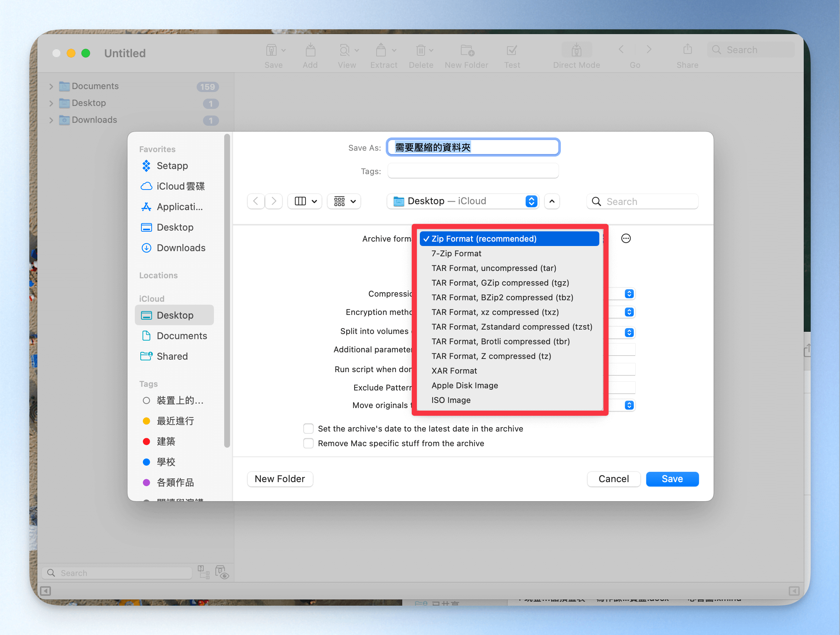Click the ellipsis options icon beside Archive format
The width and height of the screenshot is (840, 635).
[x=625, y=238]
